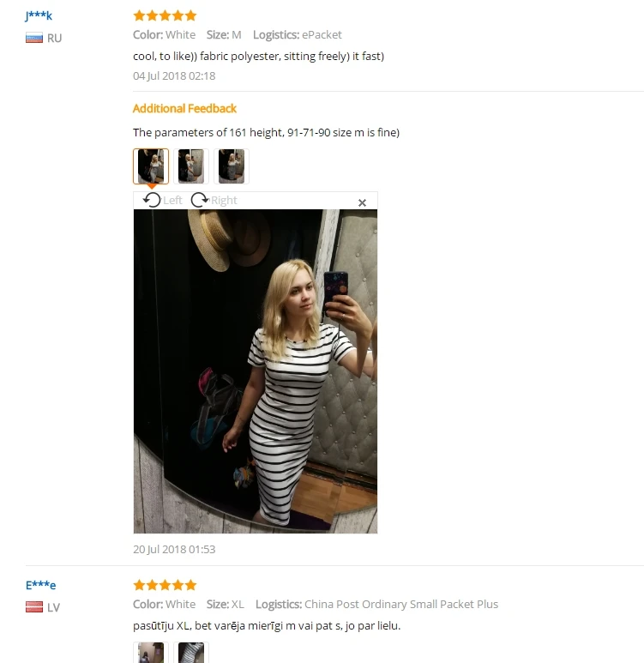Click the ePacket logistics text
This screenshot has height=663, width=644.
pos(322,34)
